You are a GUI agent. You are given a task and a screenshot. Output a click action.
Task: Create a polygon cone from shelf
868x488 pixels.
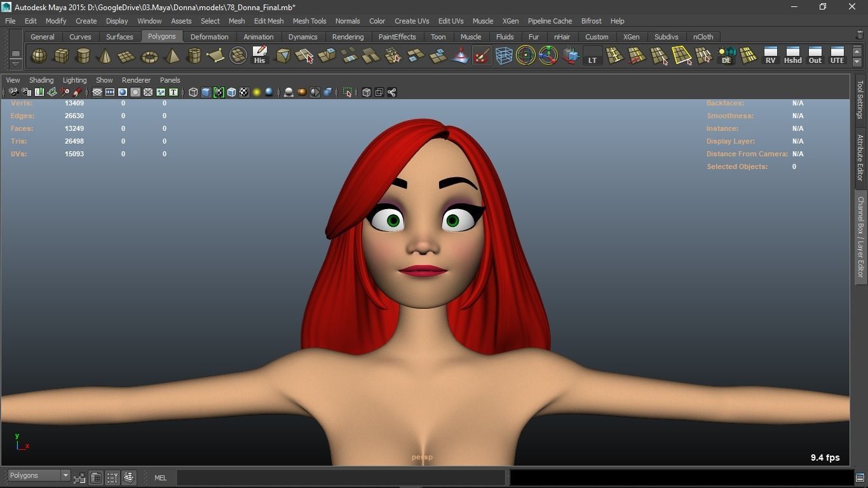click(x=105, y=57)
